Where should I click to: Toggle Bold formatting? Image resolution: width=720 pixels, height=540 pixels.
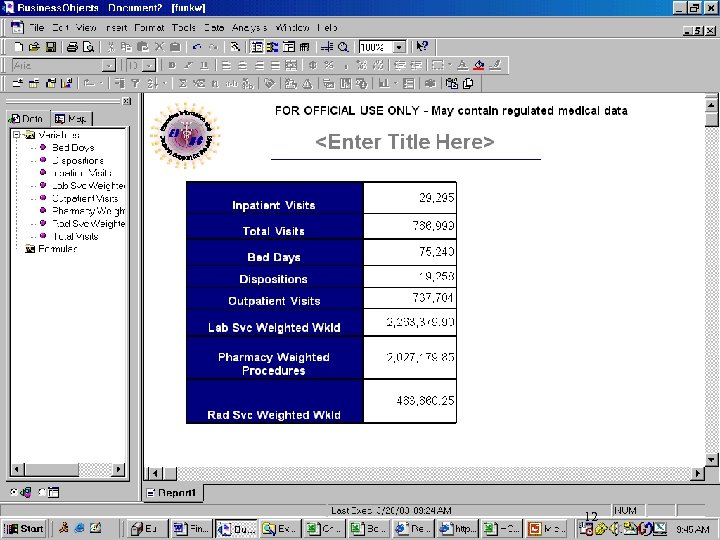[x=172, y=65]
